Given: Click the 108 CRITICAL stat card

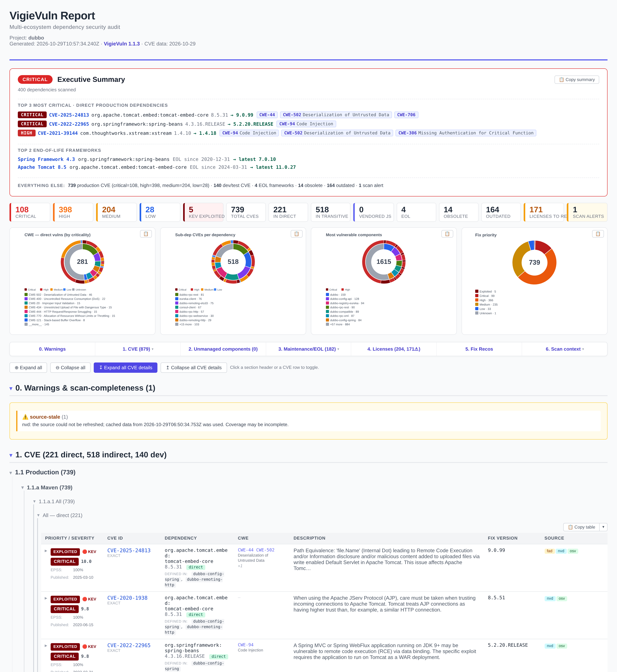Looking at the screenshot, I should pos(30,212).
